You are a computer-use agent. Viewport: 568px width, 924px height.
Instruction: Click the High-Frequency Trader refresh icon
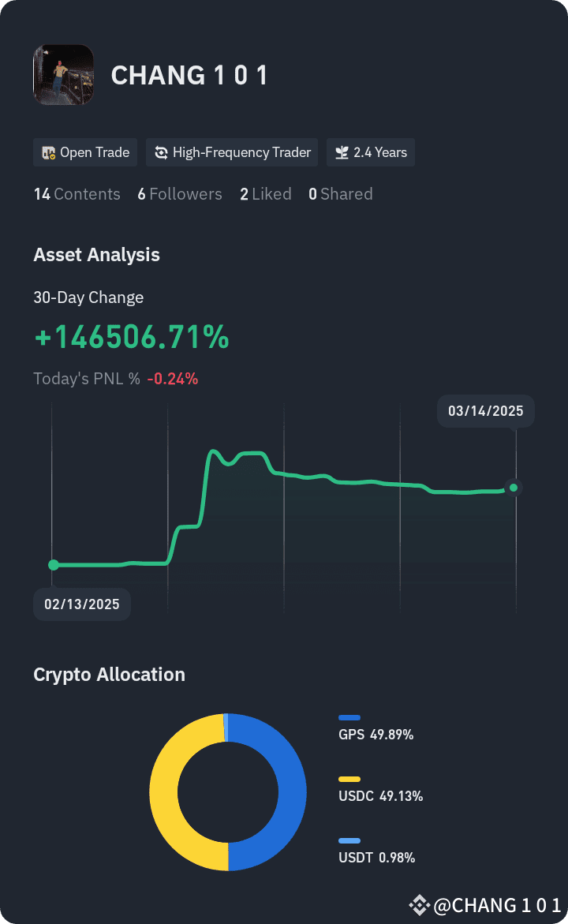161,152
